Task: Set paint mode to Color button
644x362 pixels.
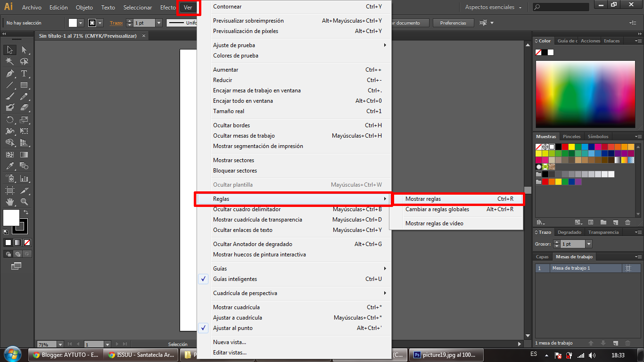Action: coord(8,243)
